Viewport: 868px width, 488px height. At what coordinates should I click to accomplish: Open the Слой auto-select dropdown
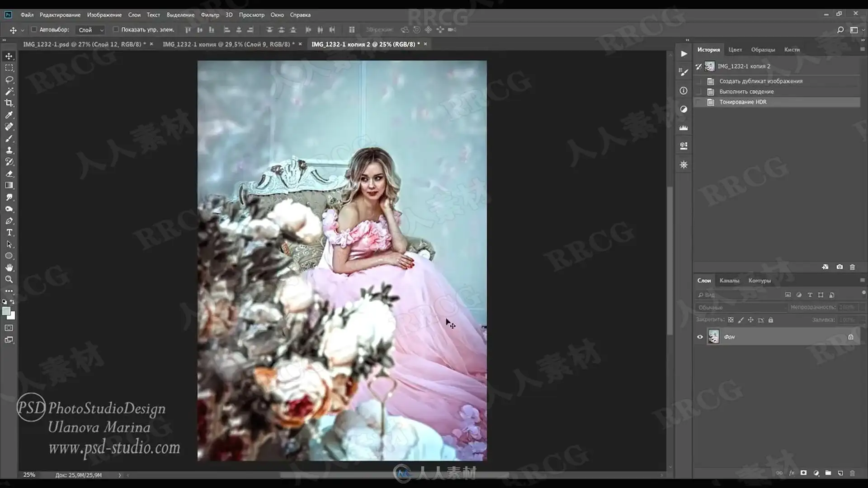91,30
